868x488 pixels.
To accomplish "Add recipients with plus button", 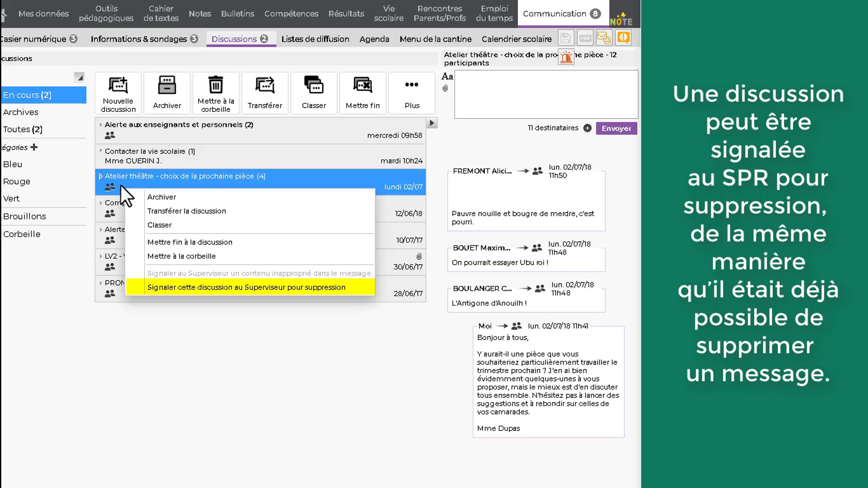I will (587, 128).
